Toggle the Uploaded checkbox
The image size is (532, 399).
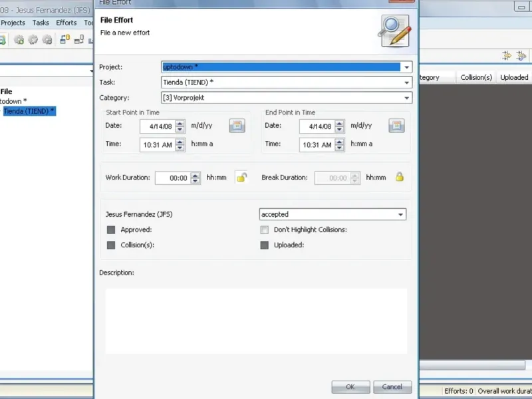click(264, 245)
